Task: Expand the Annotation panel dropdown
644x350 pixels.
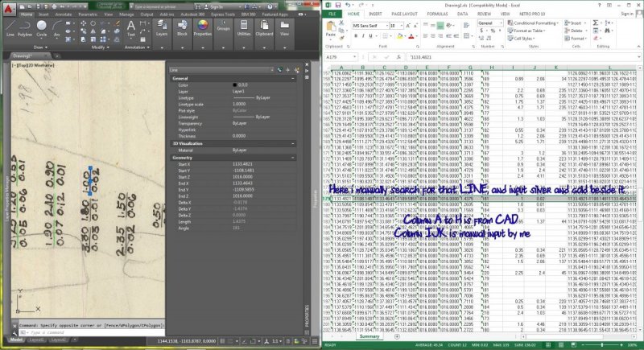Action: (x=137, y=47)
